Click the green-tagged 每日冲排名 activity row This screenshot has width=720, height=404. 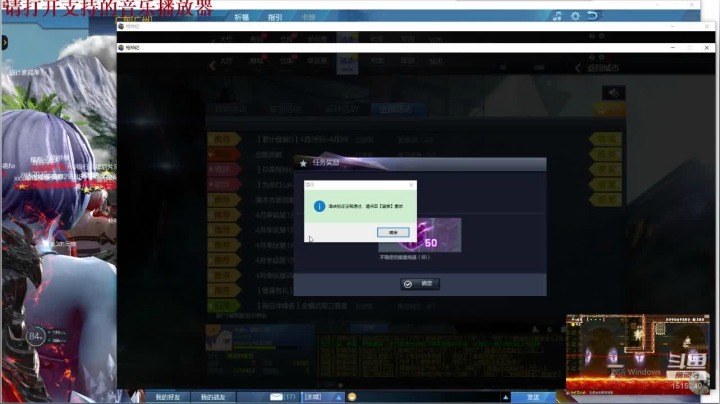click(413, 306)
